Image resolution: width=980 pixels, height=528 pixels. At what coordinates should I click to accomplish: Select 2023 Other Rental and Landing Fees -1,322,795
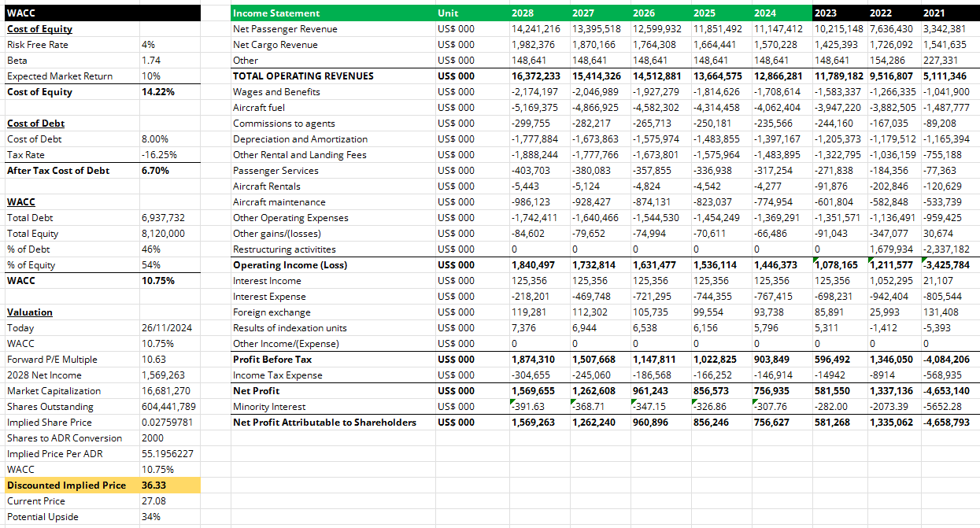840,155
